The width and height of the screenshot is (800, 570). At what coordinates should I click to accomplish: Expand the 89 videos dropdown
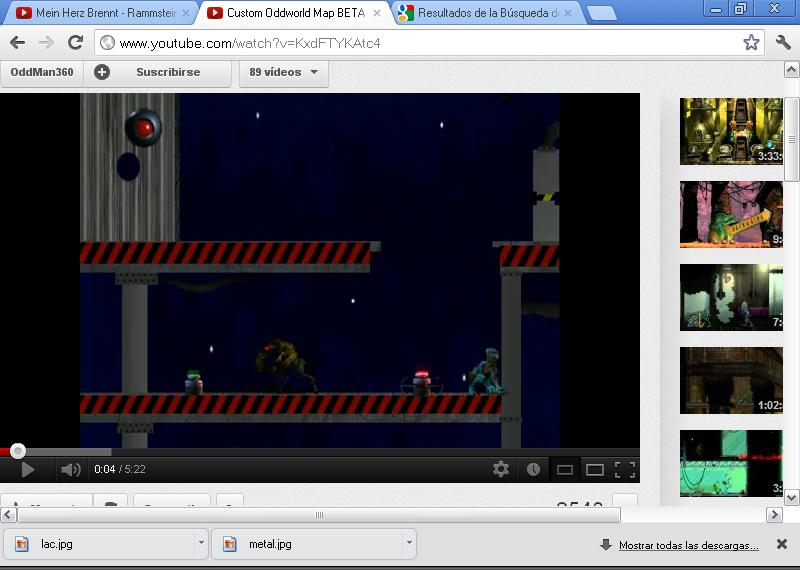pos(283,72)
